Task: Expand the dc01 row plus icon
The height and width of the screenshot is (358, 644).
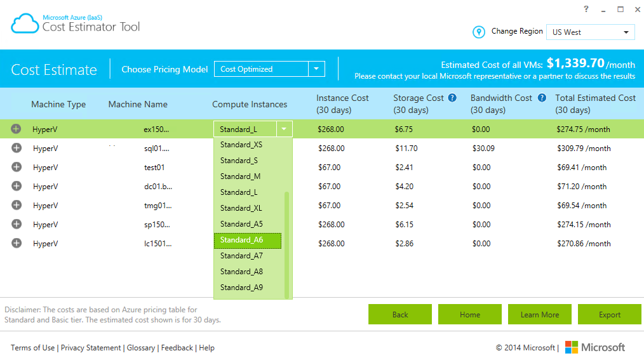Action: [x=17, y=187]
